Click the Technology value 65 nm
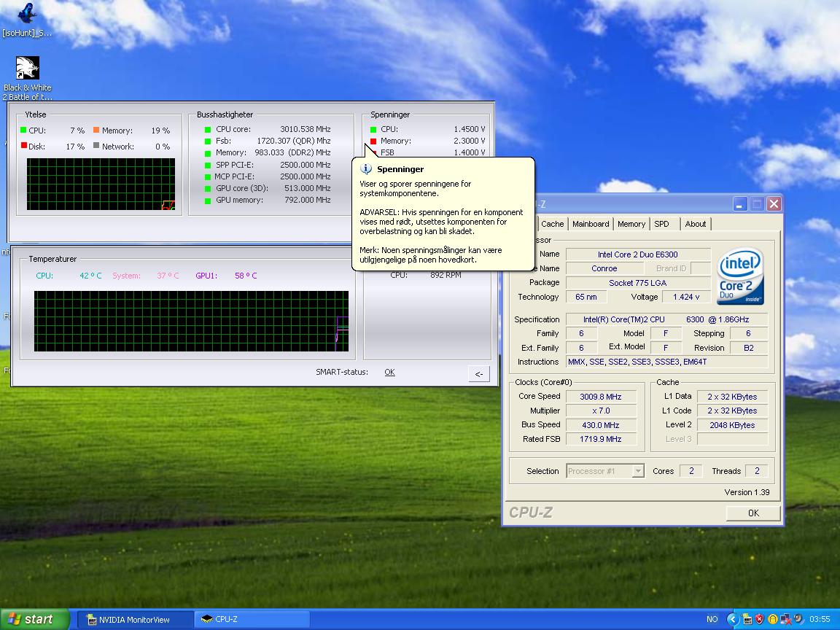This screenshot has height=630, width=840. 586,297
